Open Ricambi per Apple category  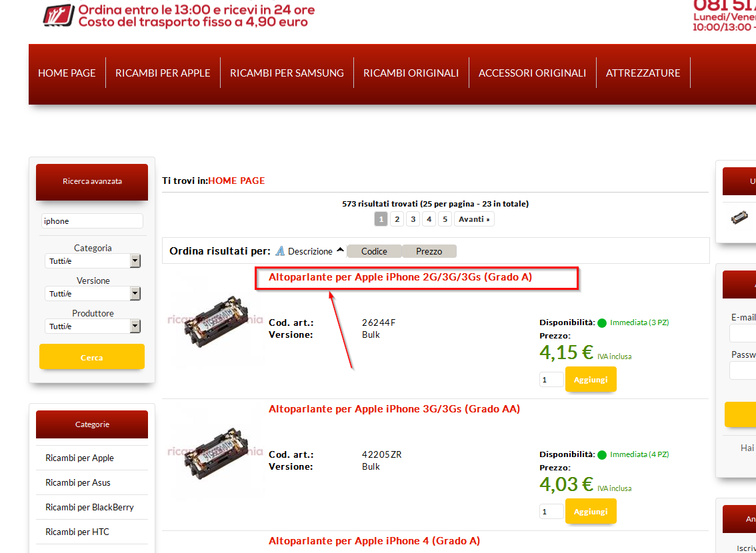coord(79,458)
